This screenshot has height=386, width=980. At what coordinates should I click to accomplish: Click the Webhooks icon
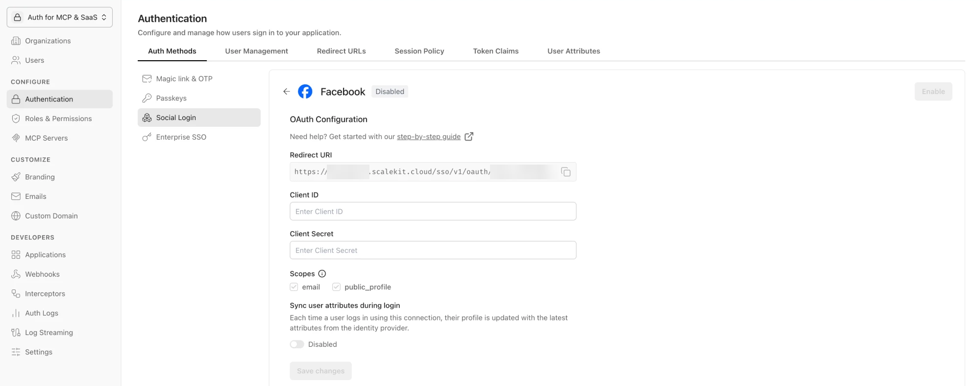coord(16,274)
